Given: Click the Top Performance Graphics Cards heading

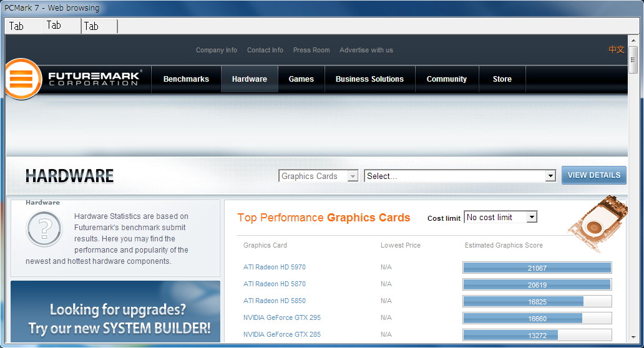Looking at the screenshot, I should pyautogui.click(x=324, y=218).
